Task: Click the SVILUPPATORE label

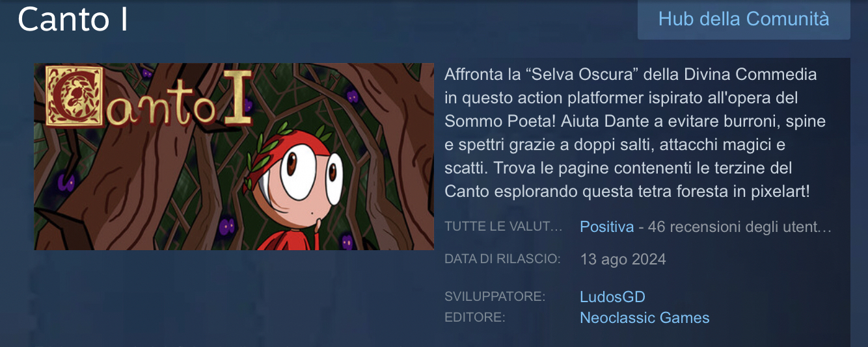Action: coord(495,296)
